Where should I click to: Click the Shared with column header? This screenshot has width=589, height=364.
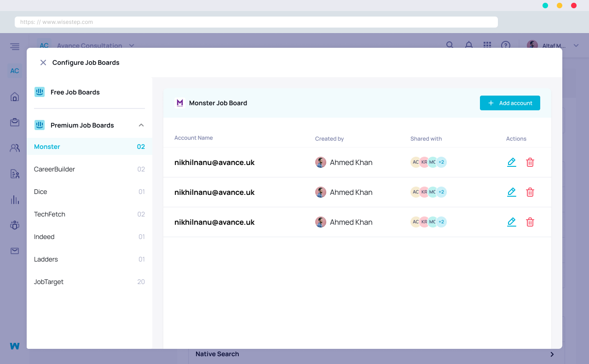click(426, 139)
